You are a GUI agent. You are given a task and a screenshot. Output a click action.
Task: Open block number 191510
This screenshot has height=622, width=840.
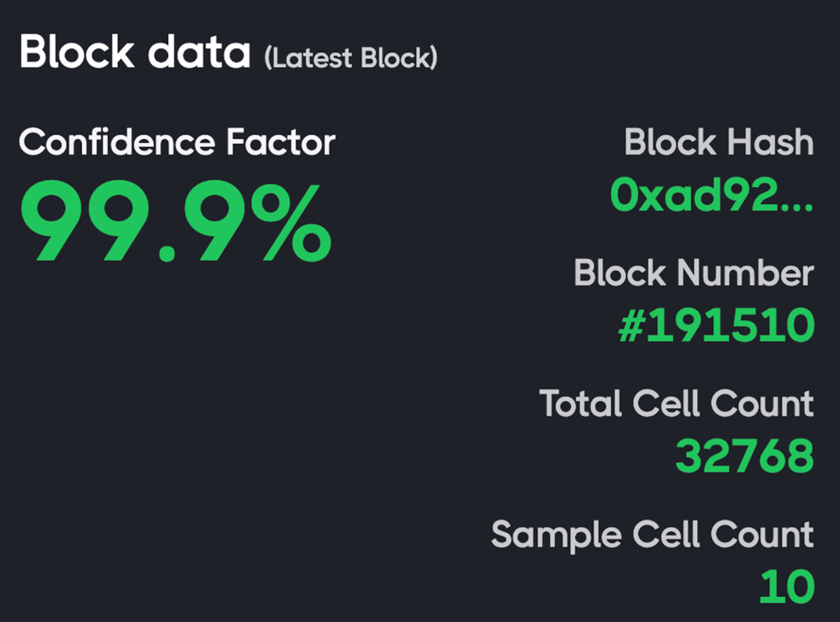tap(730, 326)
